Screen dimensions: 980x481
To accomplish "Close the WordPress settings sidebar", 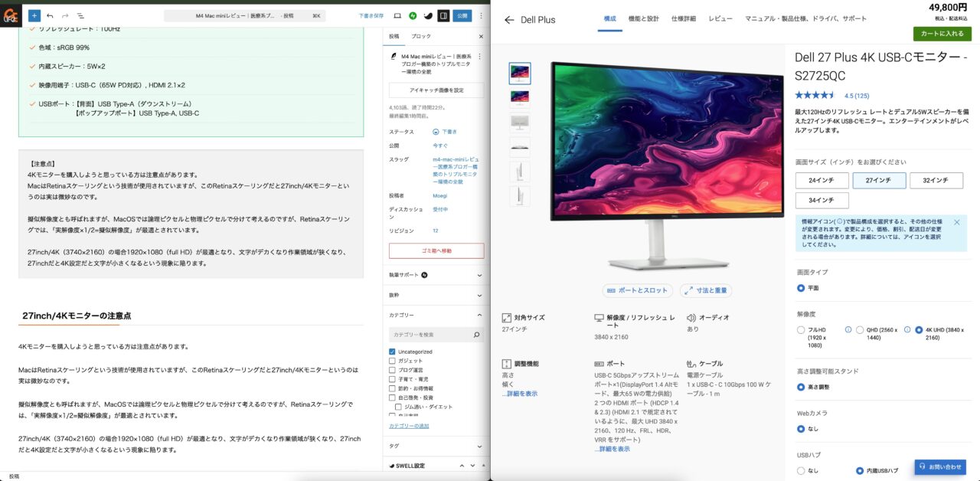I will pyautogui.click(x=481, y=36).
